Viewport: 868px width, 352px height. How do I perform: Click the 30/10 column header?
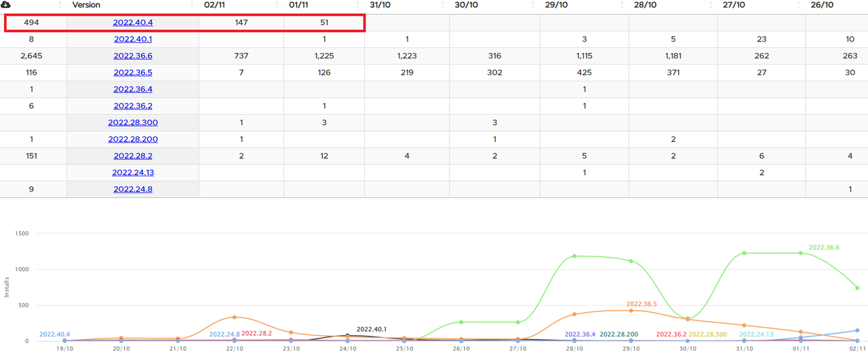467,5
